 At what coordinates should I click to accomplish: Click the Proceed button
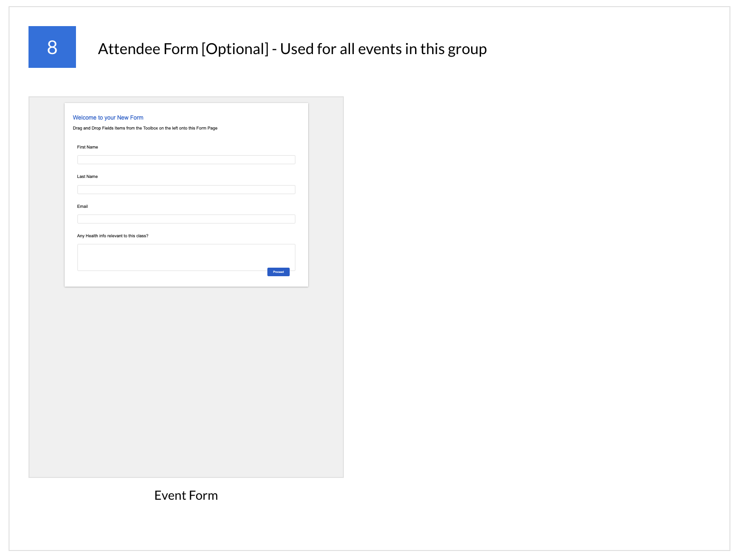(x=278, y=272)
